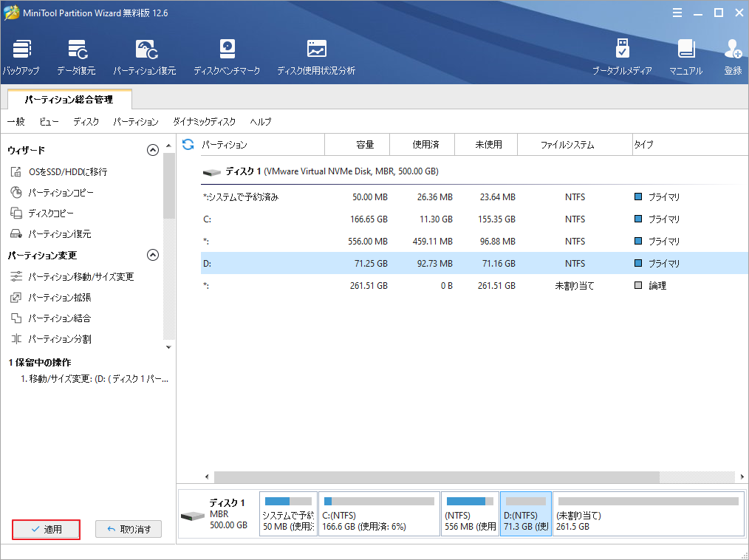749x560 pixels.
Task: Choose パーティション分割 in the sidebar
Action: 51,339
